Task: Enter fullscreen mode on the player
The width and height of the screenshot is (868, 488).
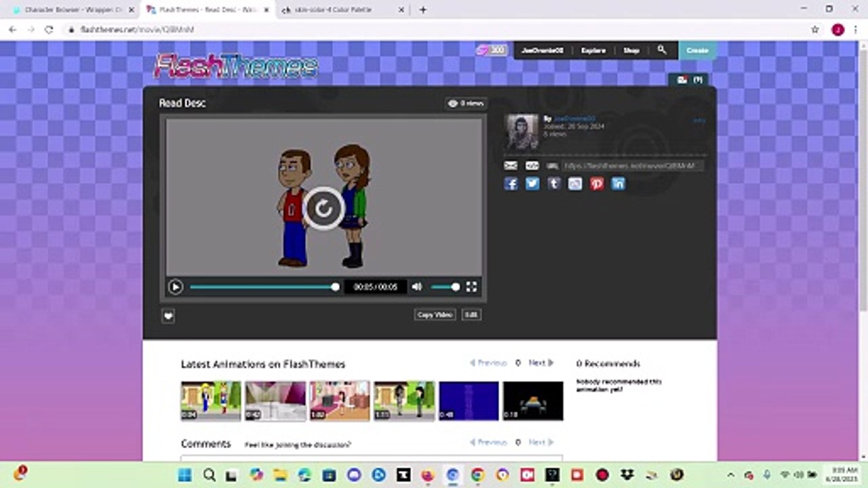Action: point(471,287)
